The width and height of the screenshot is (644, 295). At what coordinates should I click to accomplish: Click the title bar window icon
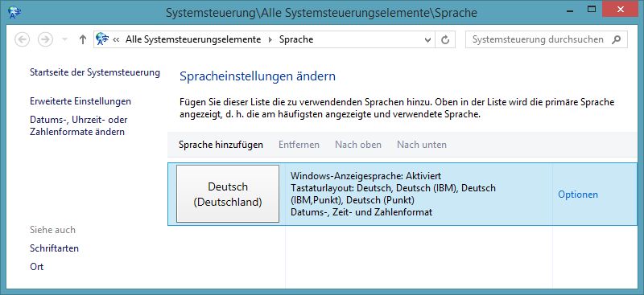pos(14,12)
